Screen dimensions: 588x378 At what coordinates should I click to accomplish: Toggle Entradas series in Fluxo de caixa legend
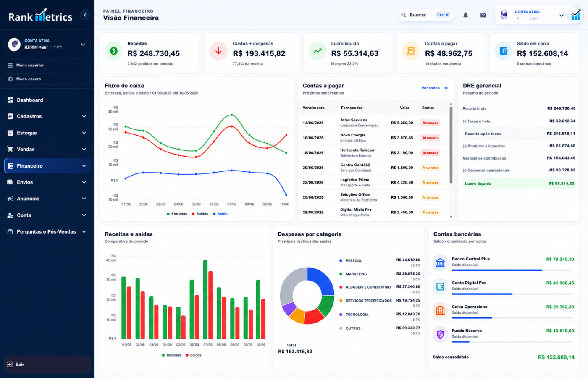(x=177, y=214)
